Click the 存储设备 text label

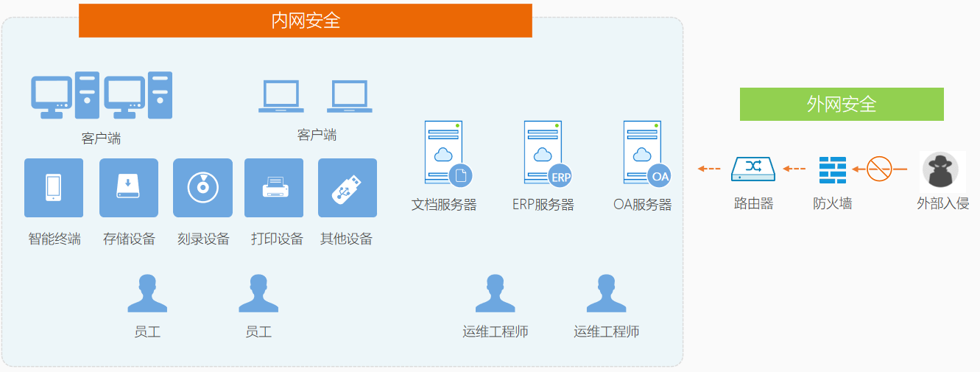pos(129,239)
